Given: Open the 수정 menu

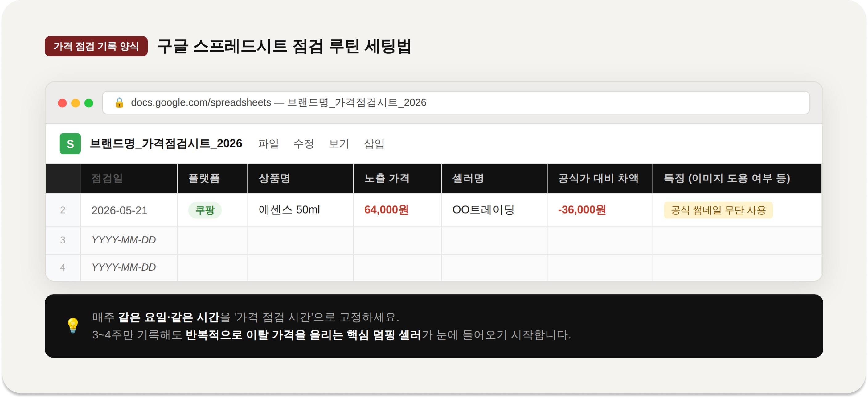Looking at the screenshot, I should click(304, 144).
